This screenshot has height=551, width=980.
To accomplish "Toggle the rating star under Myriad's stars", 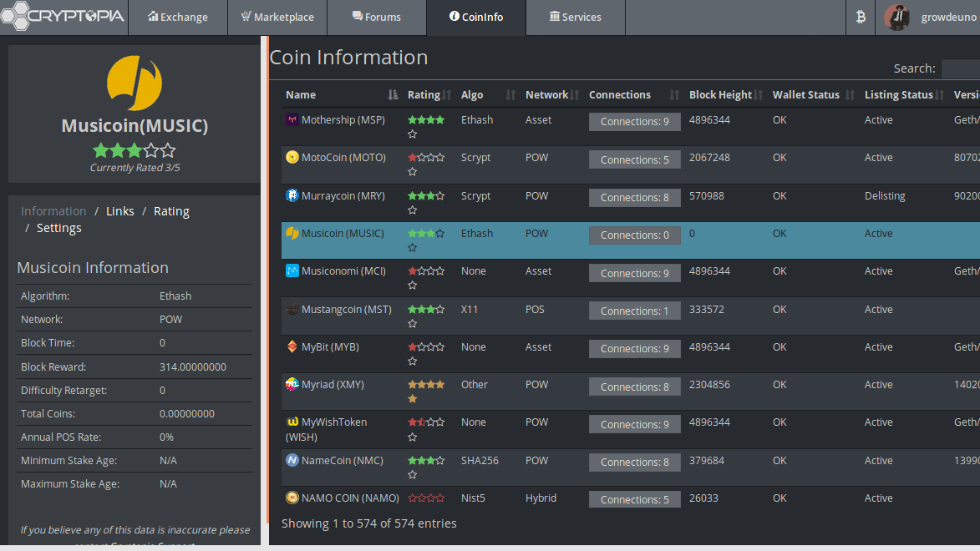I will (x=412, y=398).
